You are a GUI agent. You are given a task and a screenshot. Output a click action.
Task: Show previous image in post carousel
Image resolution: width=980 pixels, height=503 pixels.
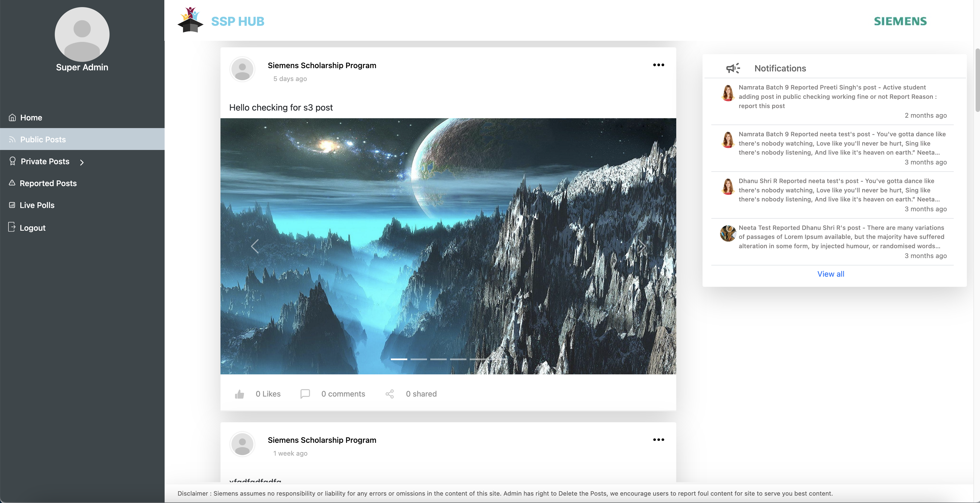point(255,246)
